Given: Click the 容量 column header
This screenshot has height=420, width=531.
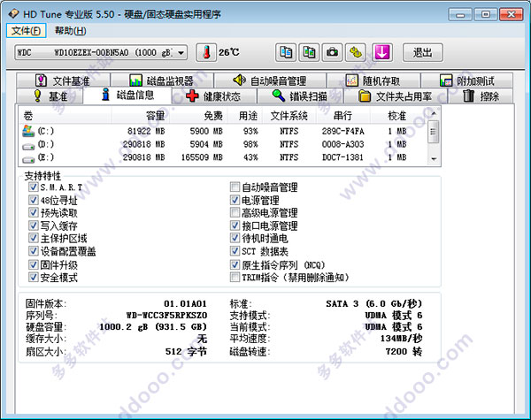Looking at the screenshot, I should [141, 116].
